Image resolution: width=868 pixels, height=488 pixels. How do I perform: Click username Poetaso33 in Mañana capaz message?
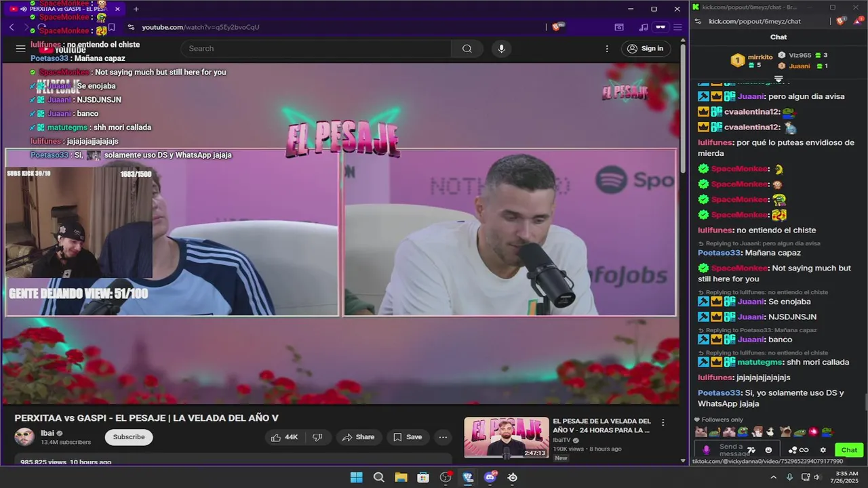click(x=719, y=253)
